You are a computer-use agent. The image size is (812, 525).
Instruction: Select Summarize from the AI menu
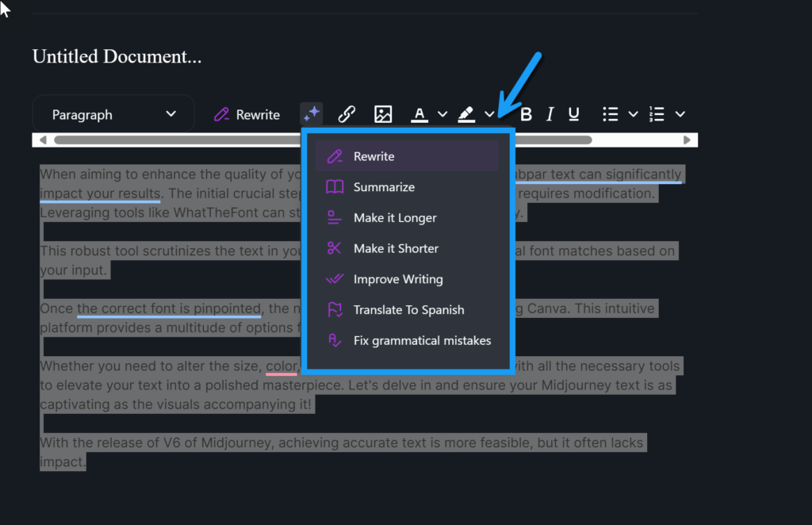pyautogui.click(x=384, y=187)
